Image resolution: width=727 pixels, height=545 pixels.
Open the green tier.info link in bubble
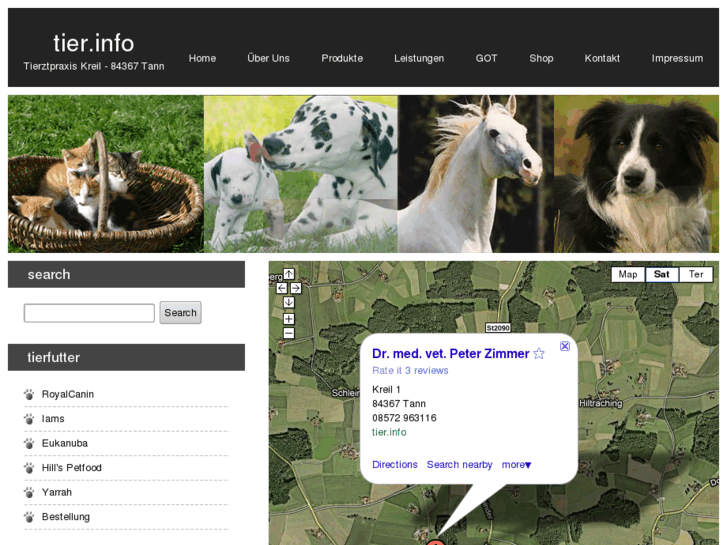point(389,432)
